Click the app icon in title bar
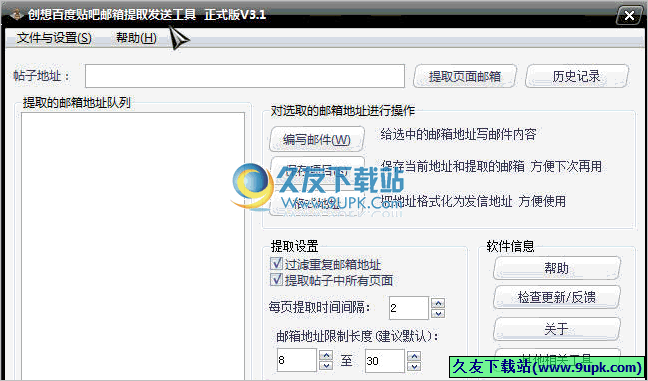 [x=17, y=16]
